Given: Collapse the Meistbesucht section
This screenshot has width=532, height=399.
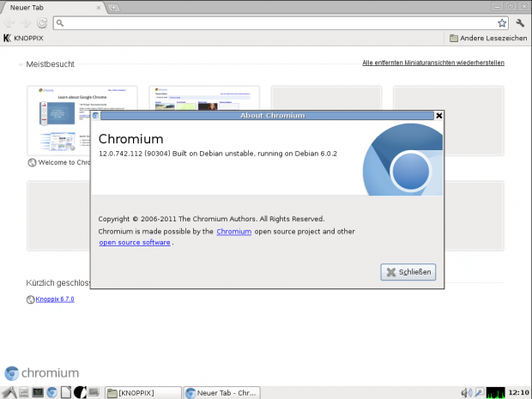Looking at the screenshot, I should coord(21,64).
